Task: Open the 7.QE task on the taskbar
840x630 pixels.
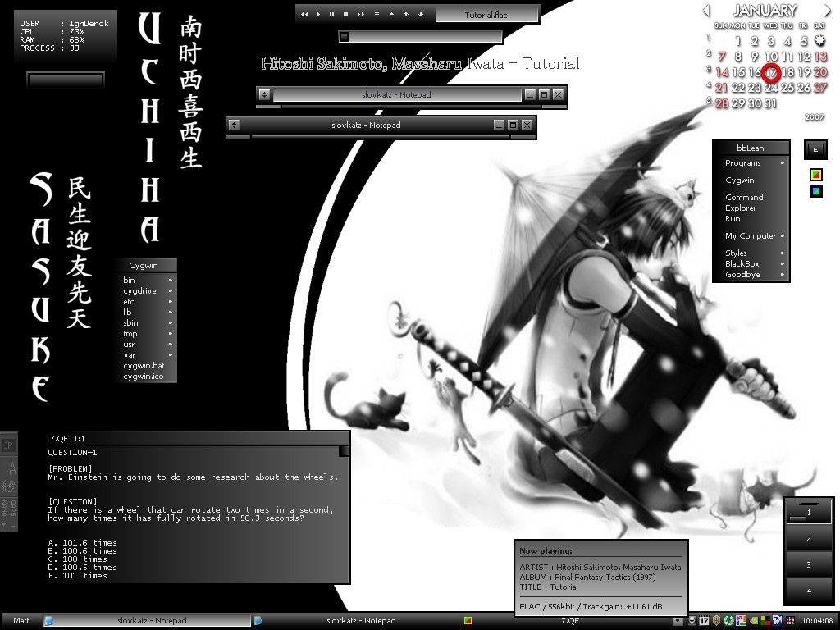Action: 569,620
